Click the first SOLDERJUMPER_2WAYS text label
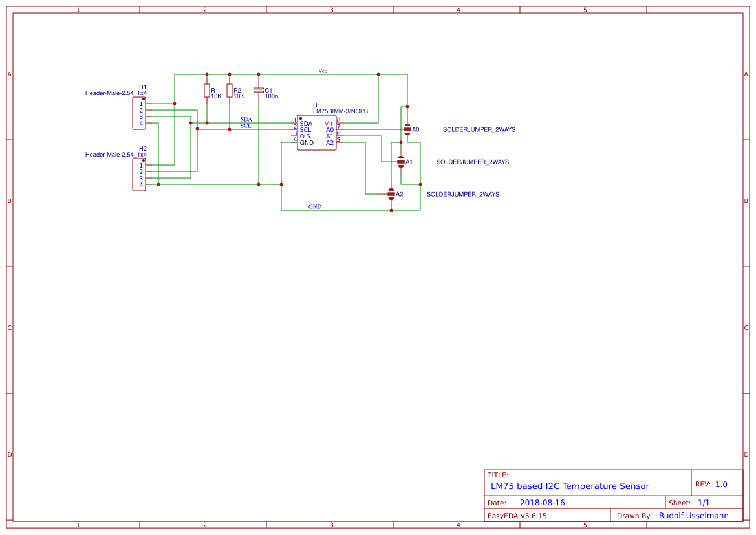756x535 pixels. (x=479, y=129)
